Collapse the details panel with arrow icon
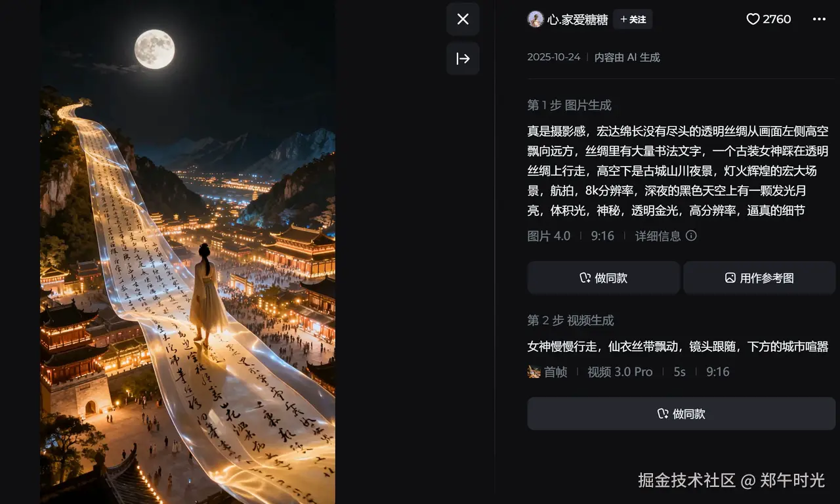This screenshot has width=840, height=504. [463, 58]
